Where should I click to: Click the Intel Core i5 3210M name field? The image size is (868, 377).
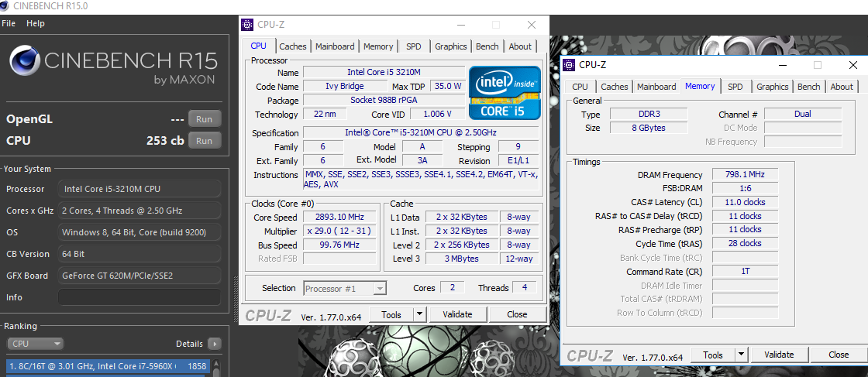coord(384,73)
